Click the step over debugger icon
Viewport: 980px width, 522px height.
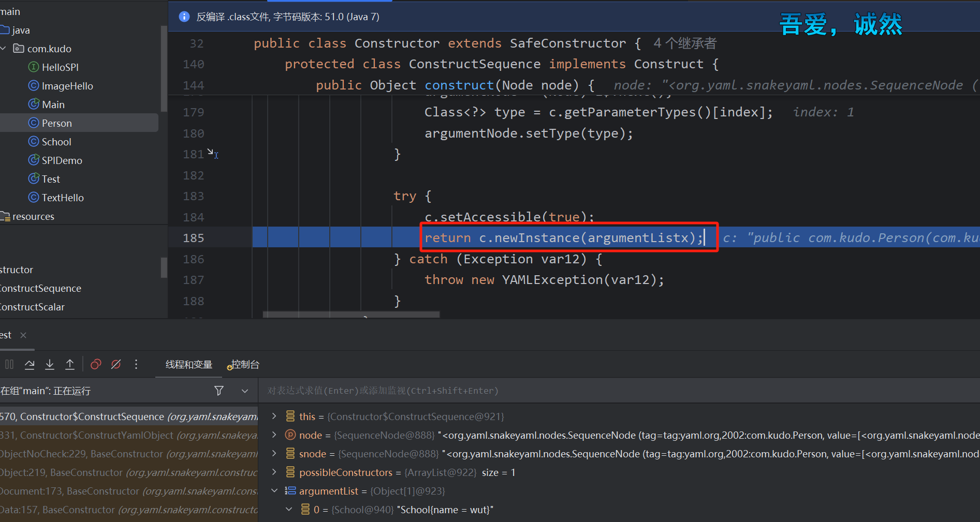[x=30, y=364]
